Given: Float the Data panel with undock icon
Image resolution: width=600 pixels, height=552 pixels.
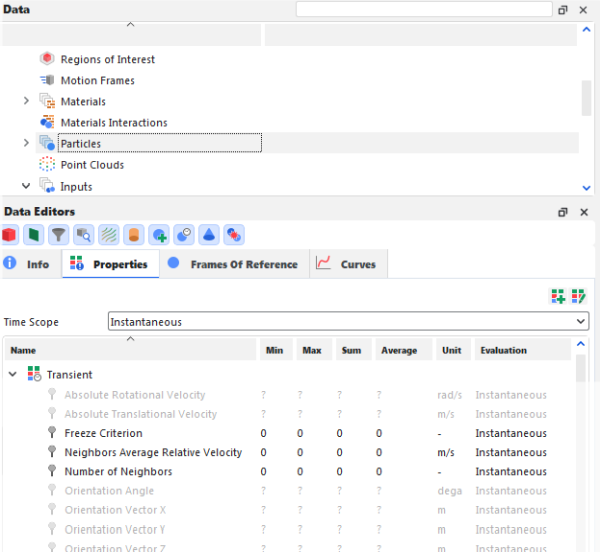Looking at the screenshot, I should click(562, 10).
